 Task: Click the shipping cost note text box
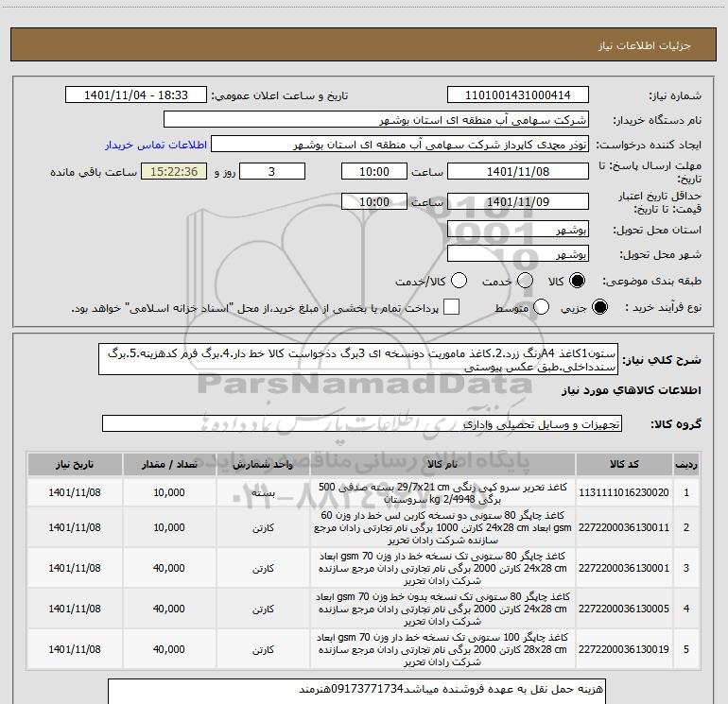point(356,692)
